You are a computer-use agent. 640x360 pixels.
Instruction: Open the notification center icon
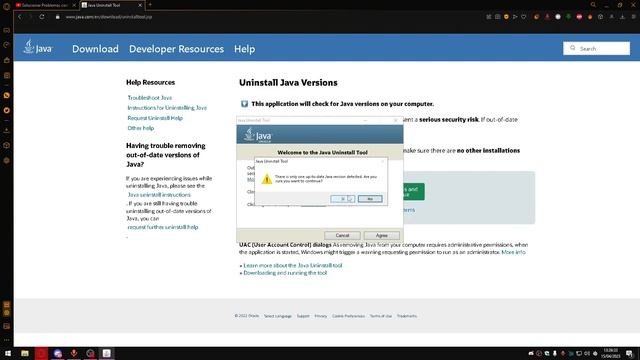point(629,353)
